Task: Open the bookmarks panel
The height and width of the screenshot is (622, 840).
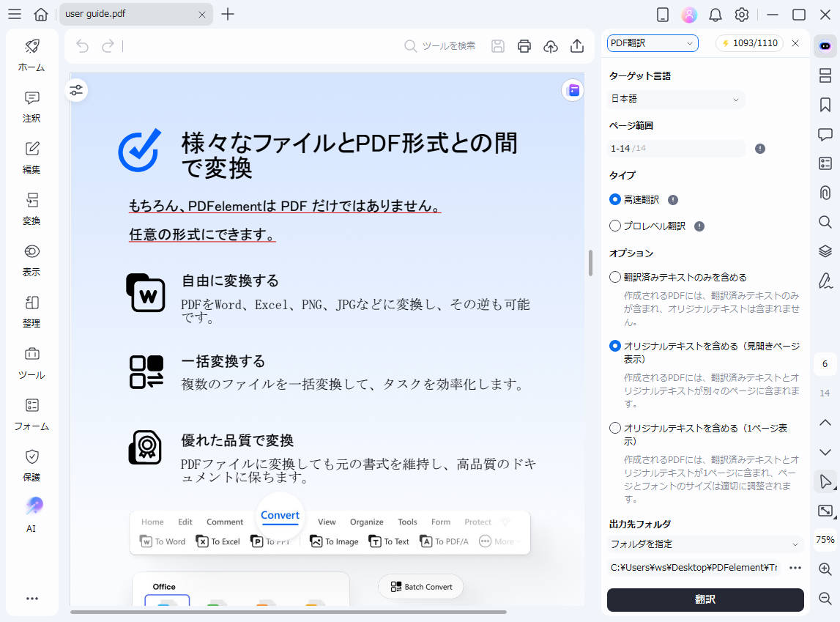Action: click(x=825, y=105)
